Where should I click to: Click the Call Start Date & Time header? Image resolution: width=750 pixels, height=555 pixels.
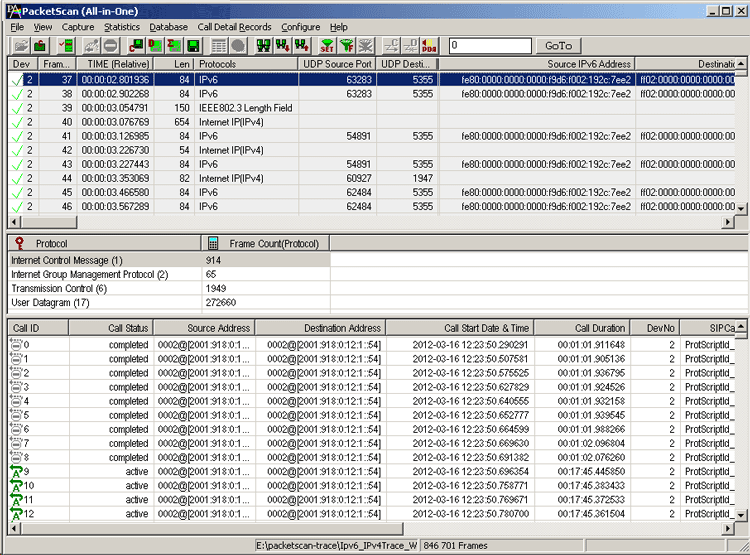point(460,328)
